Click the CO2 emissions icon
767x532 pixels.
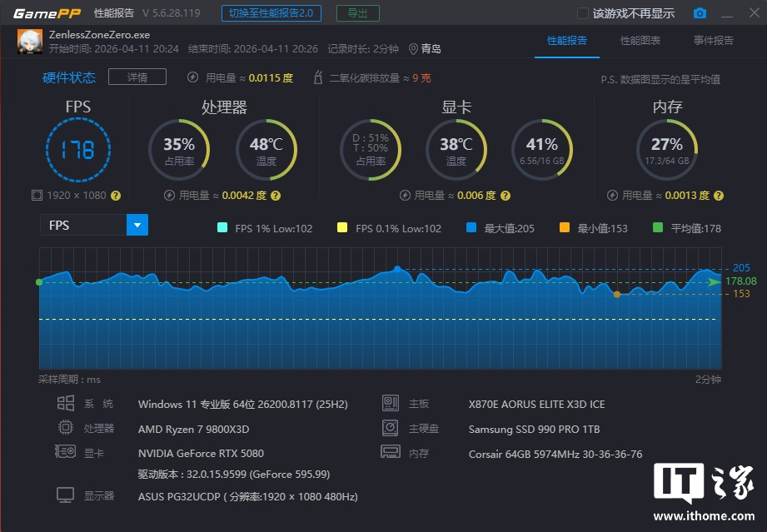[x=317, y=77]
